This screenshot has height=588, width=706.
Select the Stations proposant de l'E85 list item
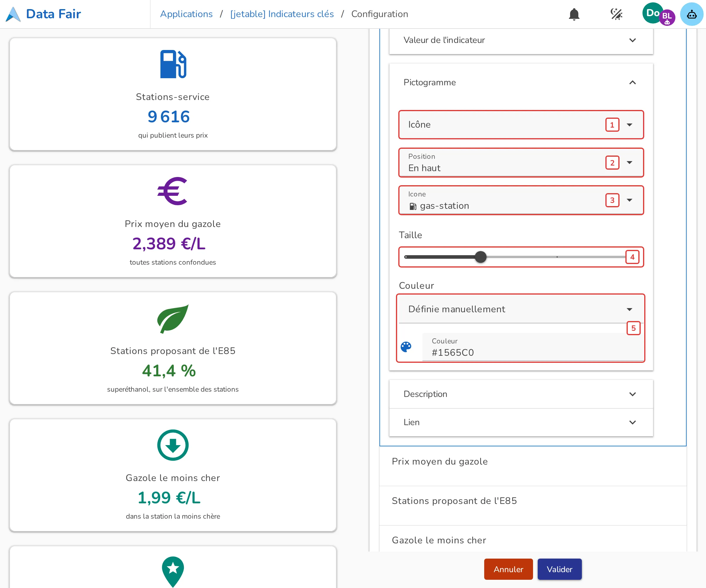click(532, 505)
